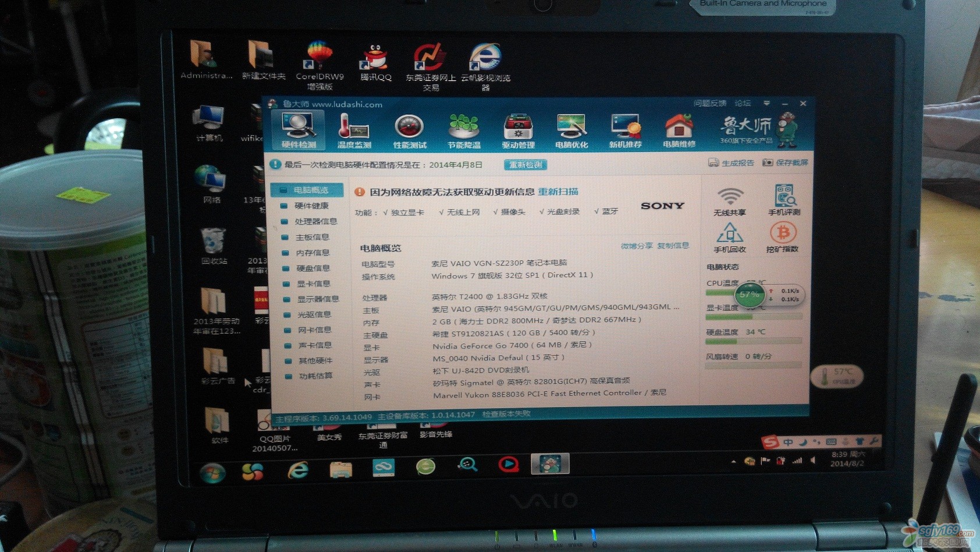Open the 腾讯QQ desktop icon
The height and width of the screenshot is (552, 980).
375,63
